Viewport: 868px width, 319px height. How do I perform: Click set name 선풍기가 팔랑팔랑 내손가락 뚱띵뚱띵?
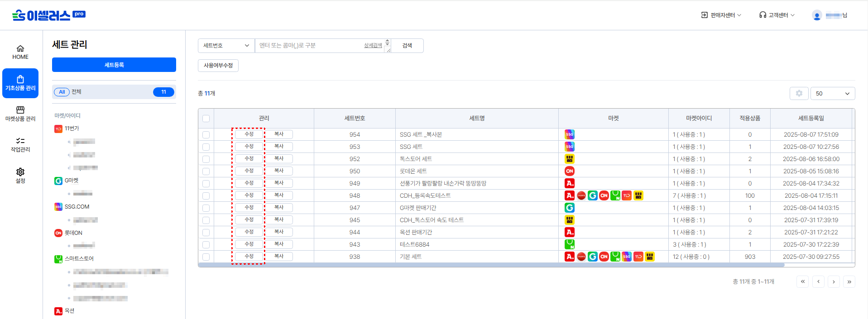443,183
